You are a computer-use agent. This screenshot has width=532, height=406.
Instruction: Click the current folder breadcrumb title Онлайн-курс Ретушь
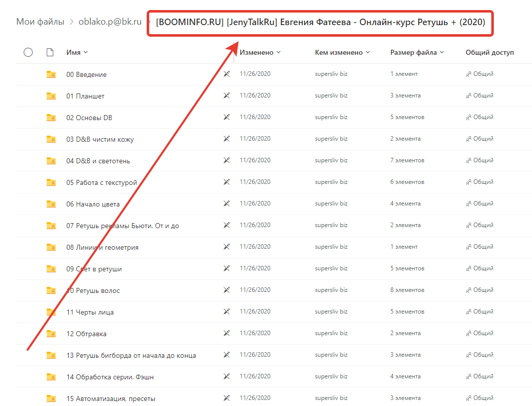321,23
